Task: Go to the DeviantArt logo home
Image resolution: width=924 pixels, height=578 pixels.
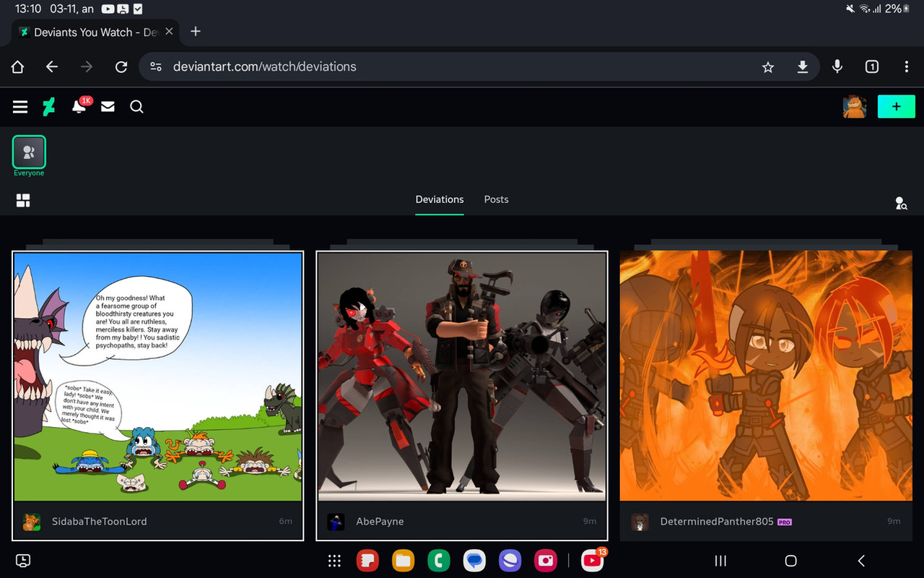Action: pos(48,107)
